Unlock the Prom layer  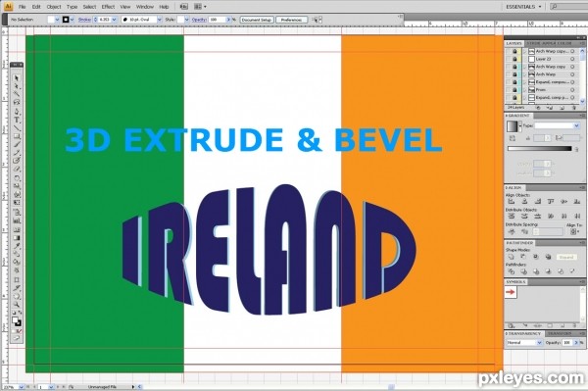(514, 89)
